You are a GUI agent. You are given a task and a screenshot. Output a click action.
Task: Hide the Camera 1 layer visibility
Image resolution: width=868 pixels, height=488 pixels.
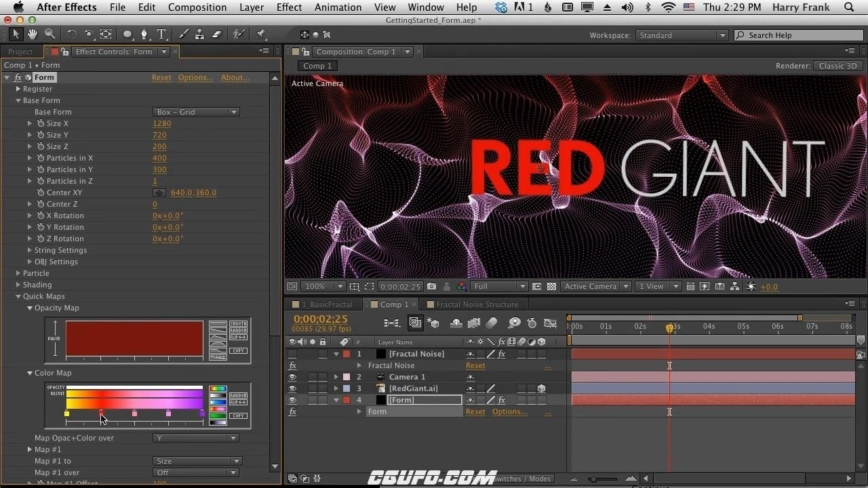292,377
